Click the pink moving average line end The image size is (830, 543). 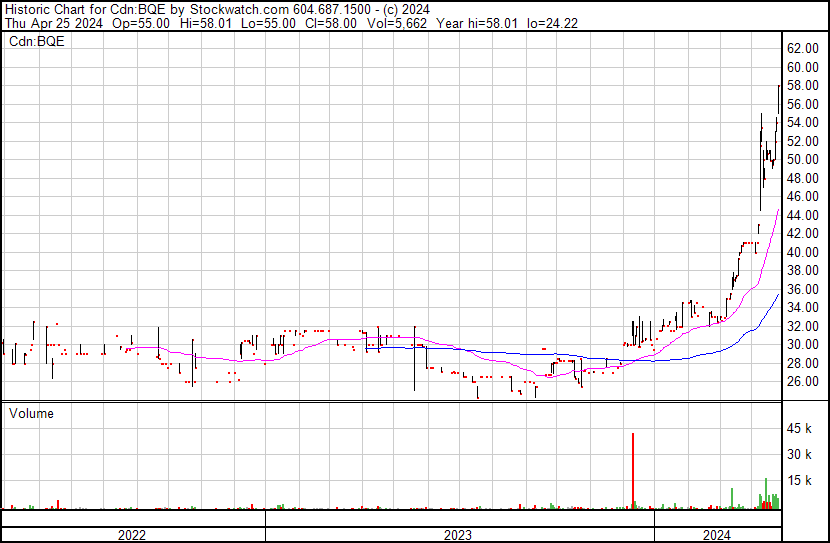778,210
